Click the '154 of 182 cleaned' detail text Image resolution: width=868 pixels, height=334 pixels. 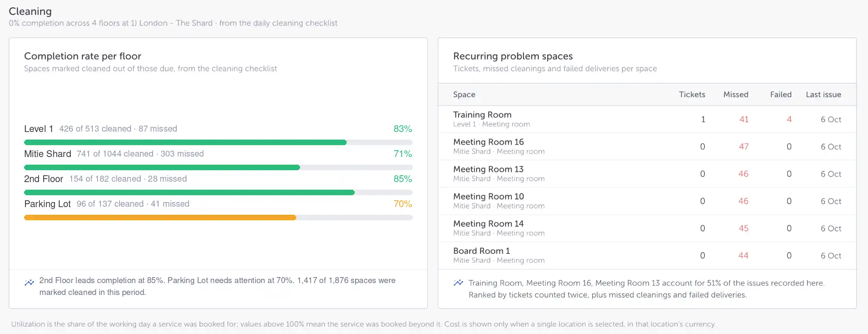(x=105, y=179)
